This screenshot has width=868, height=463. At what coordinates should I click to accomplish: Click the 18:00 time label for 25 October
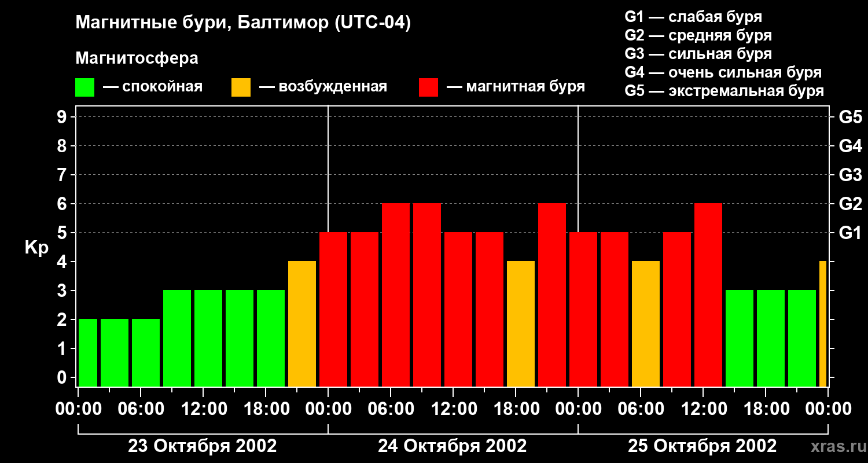click(766, 409)
